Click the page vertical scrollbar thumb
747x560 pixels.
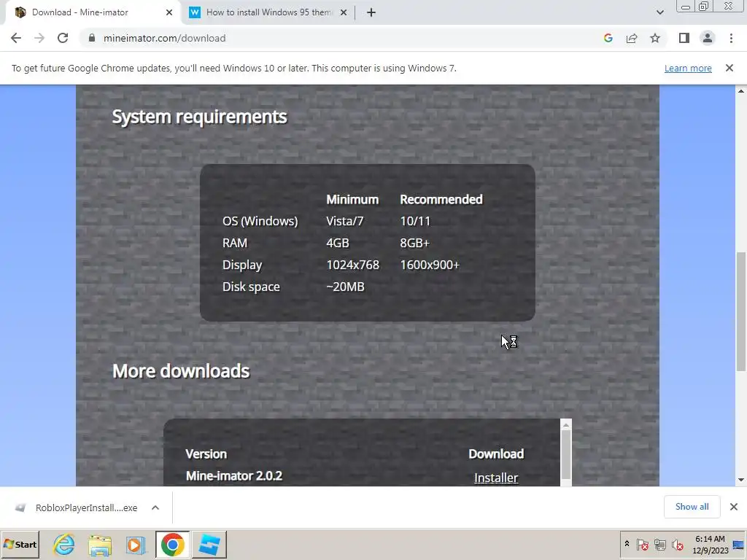click(741, 311)
